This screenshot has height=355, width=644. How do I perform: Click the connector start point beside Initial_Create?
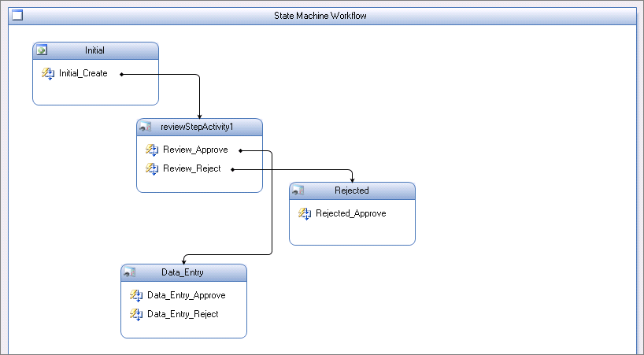point(121,74)
